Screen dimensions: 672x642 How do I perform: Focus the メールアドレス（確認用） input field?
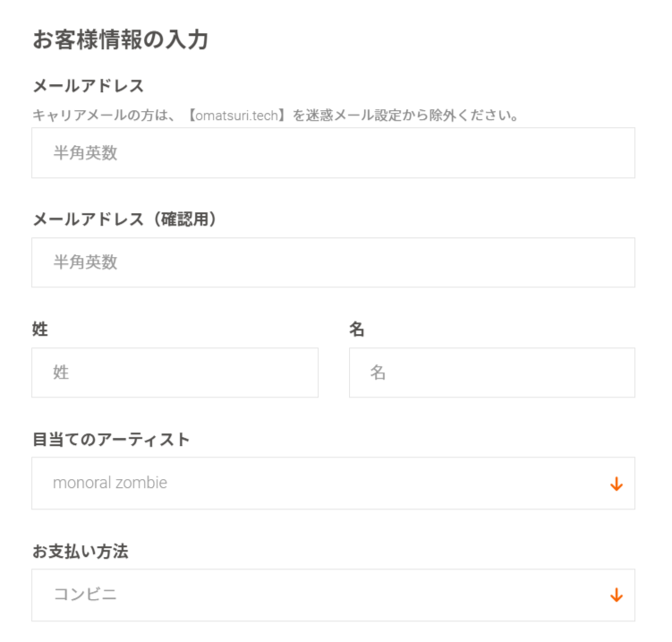333,262
